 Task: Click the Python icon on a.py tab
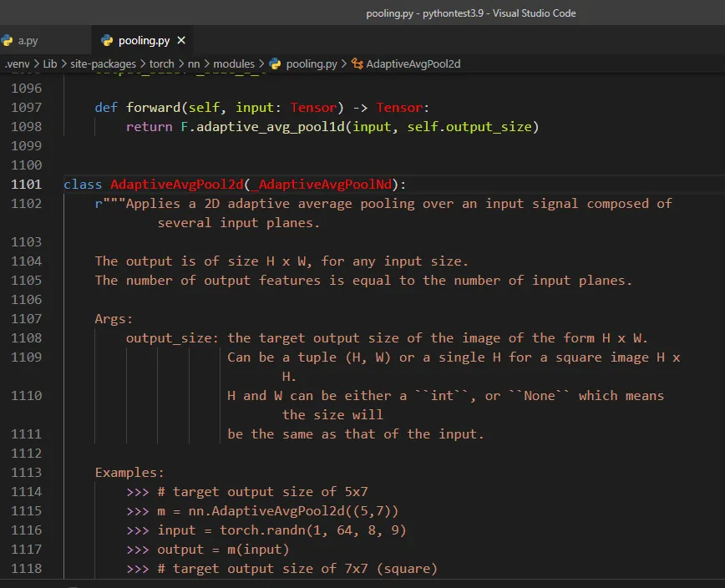(7, 41)
